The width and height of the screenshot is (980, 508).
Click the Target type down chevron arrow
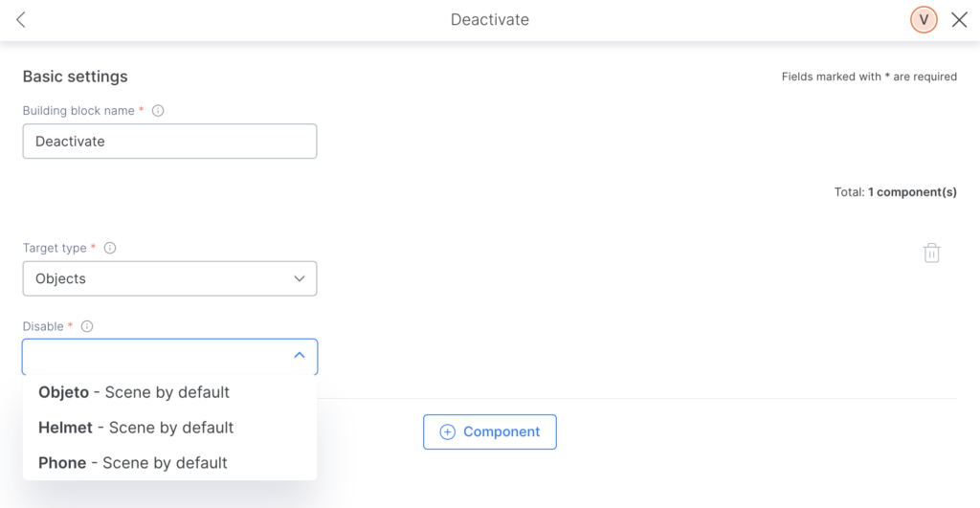(300, 278)
